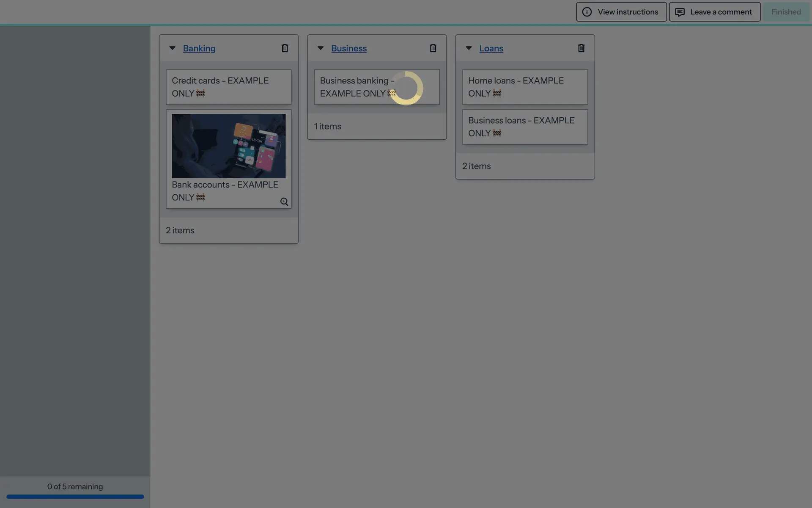
Task: Click the Bank accounts card thumbnail image
Action: [228, 146]
